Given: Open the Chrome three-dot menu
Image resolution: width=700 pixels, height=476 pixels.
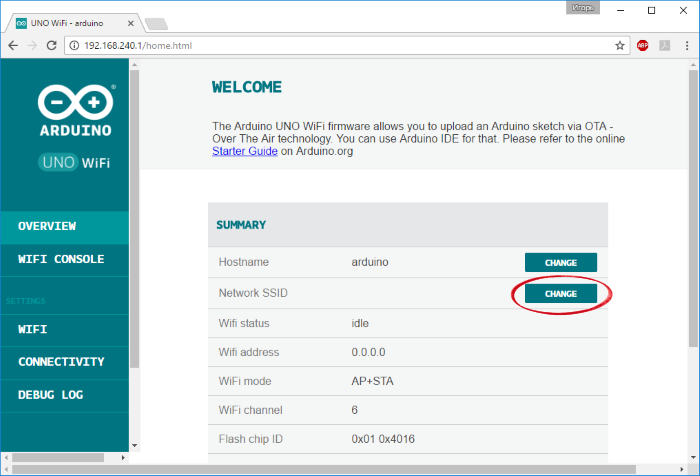Looking at the screenshot, I should (x=685, y=45).
